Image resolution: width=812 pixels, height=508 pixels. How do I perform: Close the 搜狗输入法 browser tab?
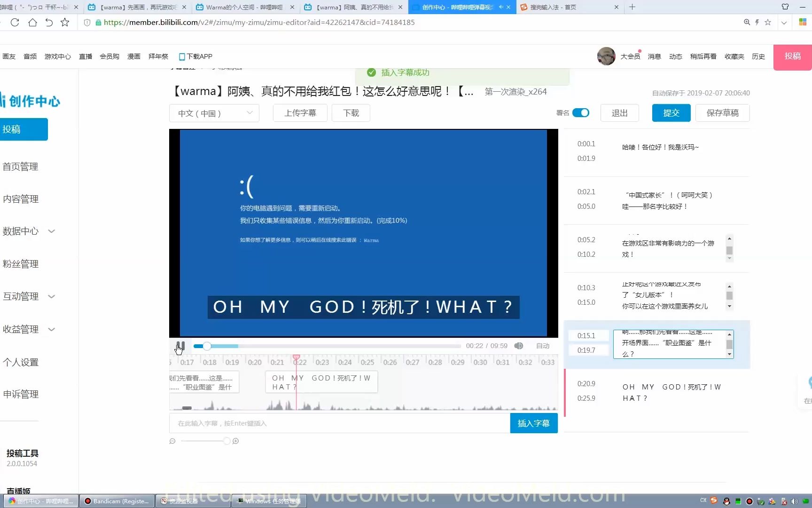(x=617, y=7)
